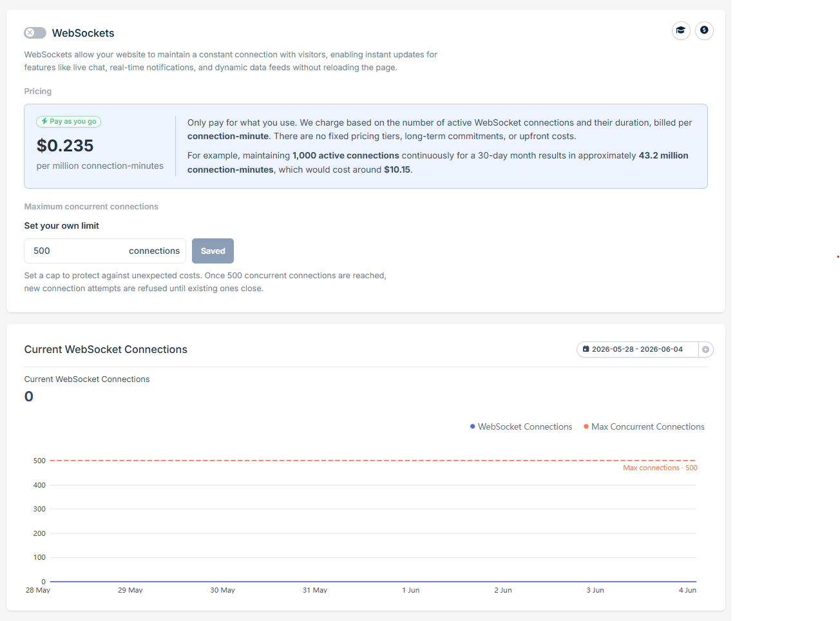Click the 3 Jun axis label

pyautogui.click(x=595, y=590)
